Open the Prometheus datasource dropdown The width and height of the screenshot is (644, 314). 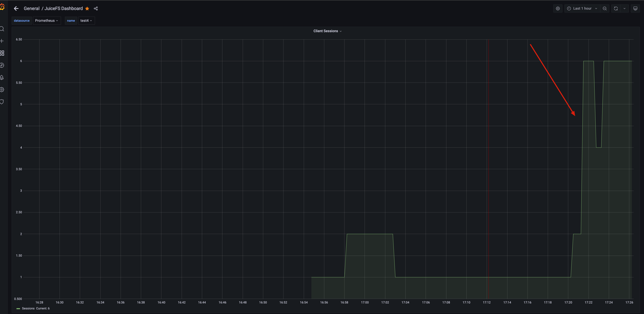tap(47, 21)
